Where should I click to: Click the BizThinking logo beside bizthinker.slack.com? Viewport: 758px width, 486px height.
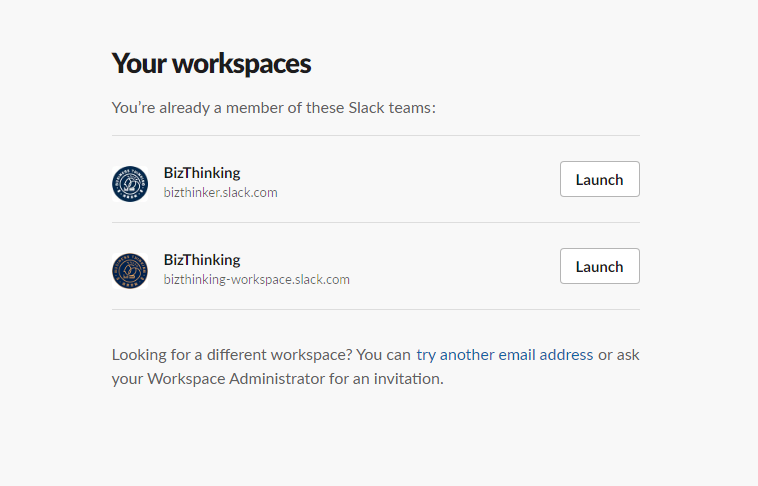coord(130,184)
